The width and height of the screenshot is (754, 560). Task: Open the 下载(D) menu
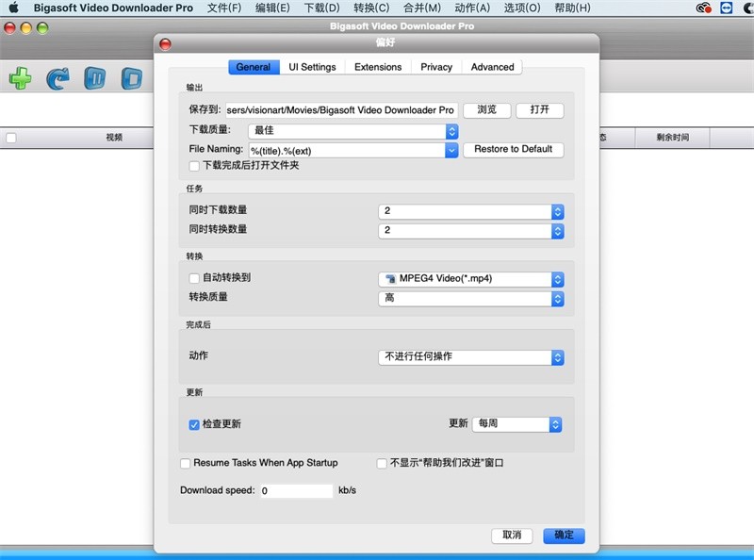tap(321, 8)
